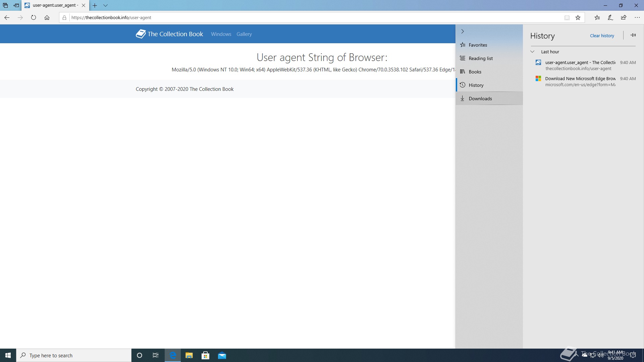The image size is (644, 362).
Task: Collapse the hub sidebar with chevron
Action: pyautogui.click(x=463, y=31)
